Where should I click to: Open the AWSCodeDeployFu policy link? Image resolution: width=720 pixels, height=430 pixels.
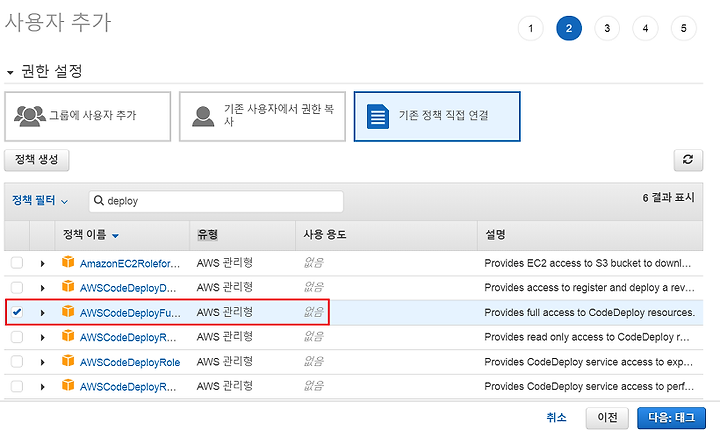point(130,313)
